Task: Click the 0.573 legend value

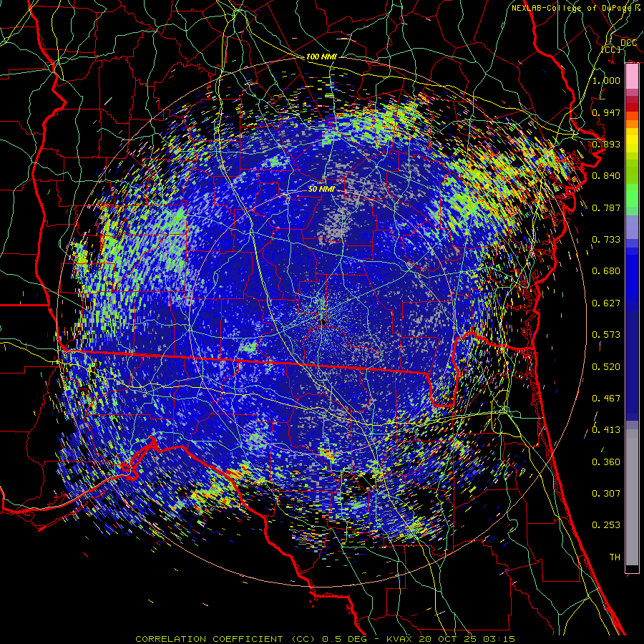Action: [x=606, y=335]
